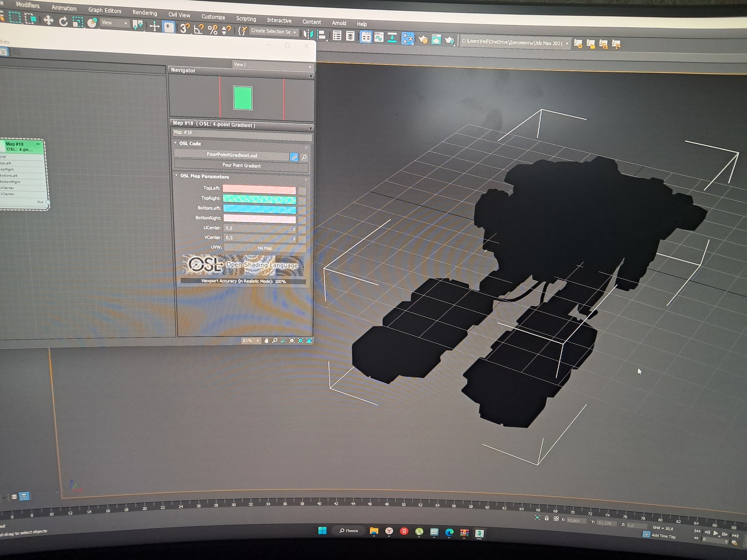
Task: Toggle 3D Snaps
Action: [x=185, y=28]
